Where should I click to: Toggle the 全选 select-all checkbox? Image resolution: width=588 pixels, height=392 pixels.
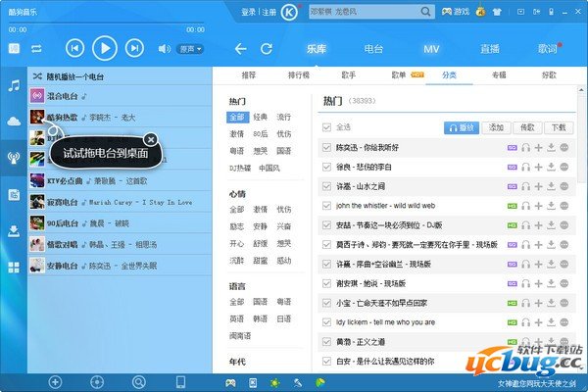tap(327, 126)
